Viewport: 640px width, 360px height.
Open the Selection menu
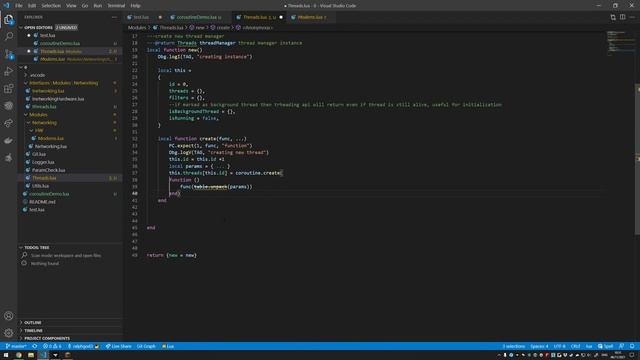[x=51, y=6]
